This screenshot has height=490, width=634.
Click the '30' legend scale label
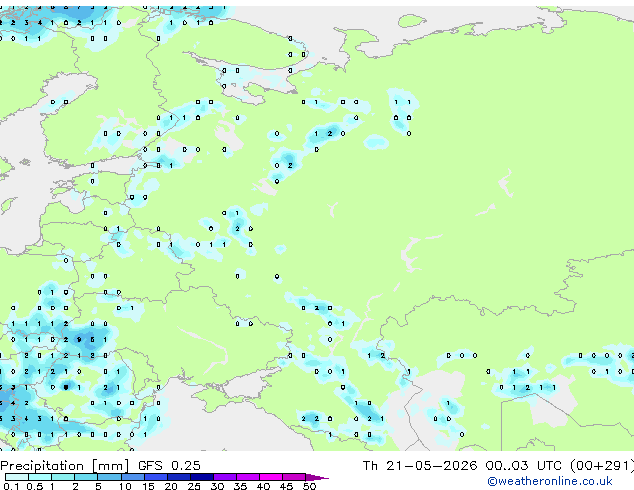point(217,486)
